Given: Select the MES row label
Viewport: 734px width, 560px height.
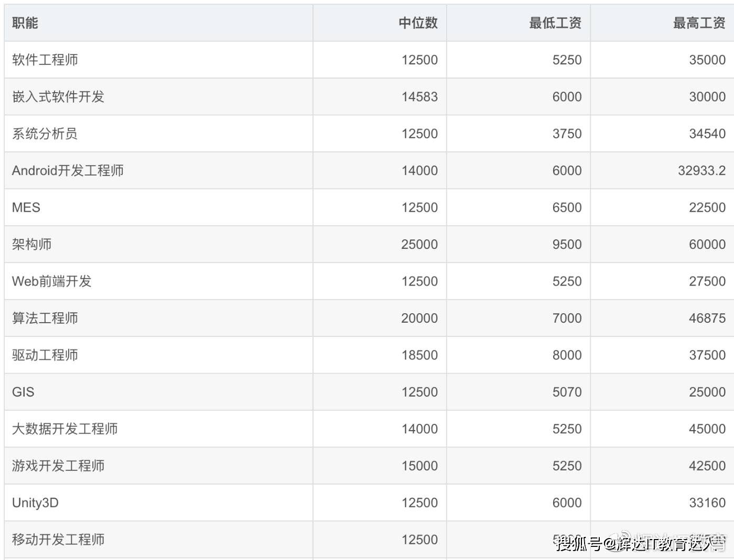Looking at the screenshot, I should click(26, 207).
